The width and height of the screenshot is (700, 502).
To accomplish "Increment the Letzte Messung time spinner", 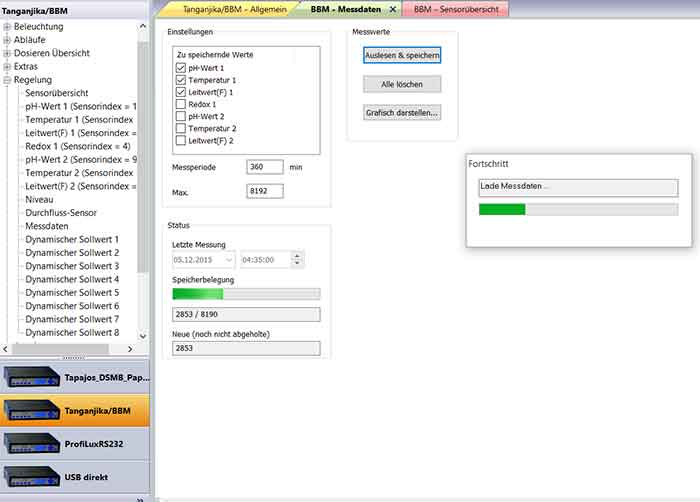I will click(296, 255).
